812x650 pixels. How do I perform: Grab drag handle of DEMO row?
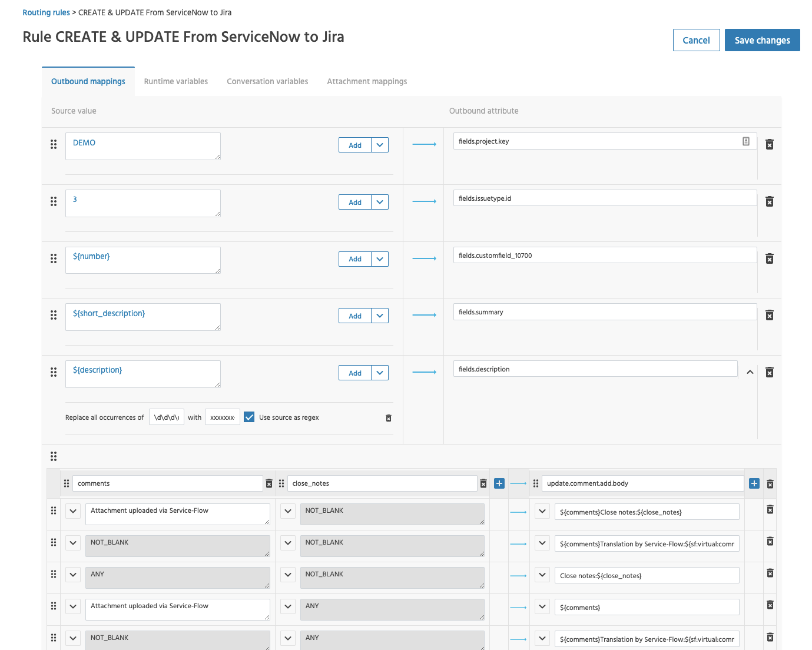[54, 144]
